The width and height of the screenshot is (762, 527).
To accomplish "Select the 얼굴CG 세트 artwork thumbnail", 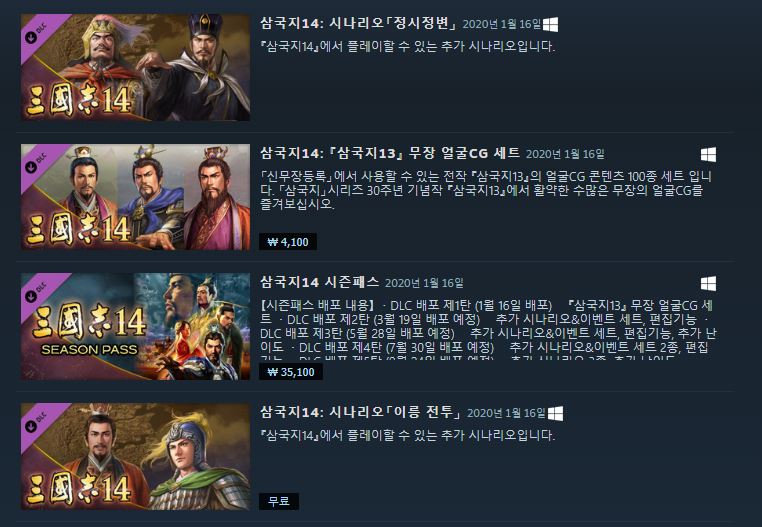I will coord(136,197).
